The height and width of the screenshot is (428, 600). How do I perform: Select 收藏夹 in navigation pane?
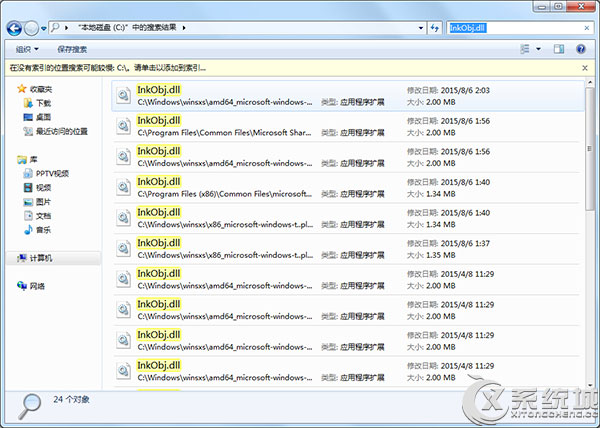coord(41,89)
